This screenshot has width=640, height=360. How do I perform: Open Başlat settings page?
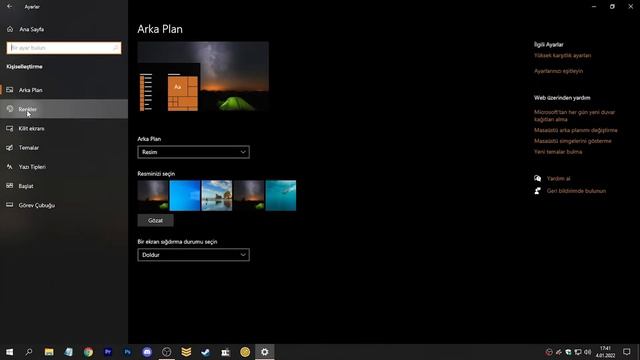64,186
